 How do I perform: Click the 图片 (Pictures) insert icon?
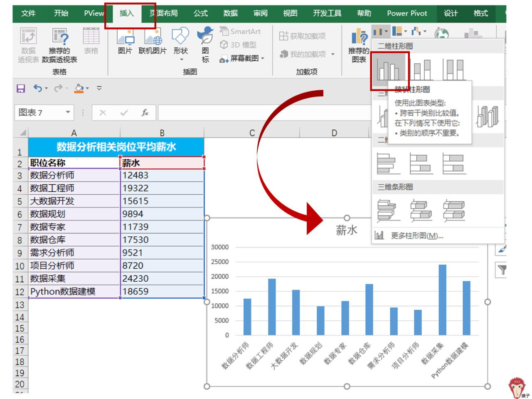click(x=125, y=42)
